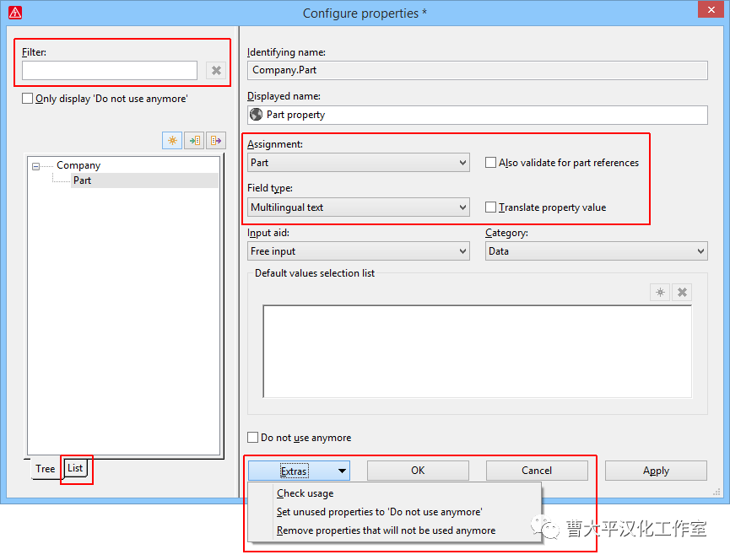Switch to the List tab
The height and width of the screenshot is (560, 730).
[75, 468]
